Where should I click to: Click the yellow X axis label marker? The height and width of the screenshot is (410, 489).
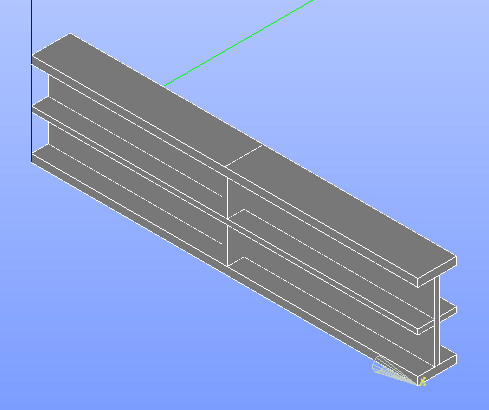point(422,382)
